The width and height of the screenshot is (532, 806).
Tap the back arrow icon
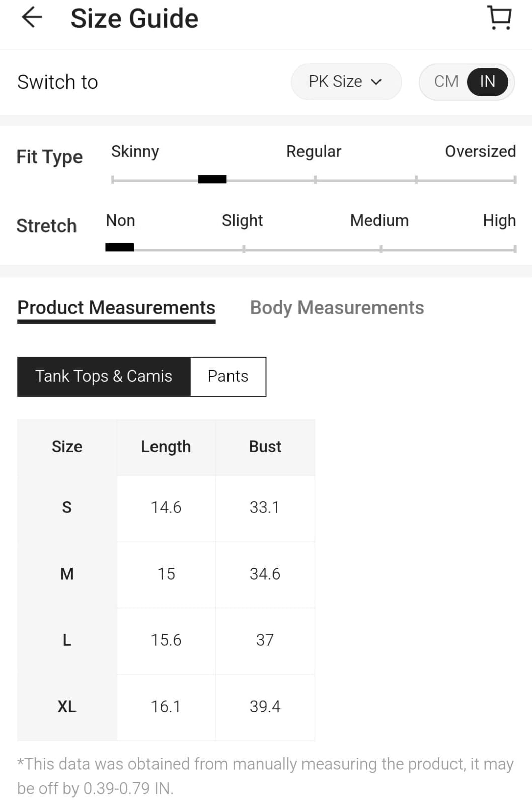tap(32, 18)
